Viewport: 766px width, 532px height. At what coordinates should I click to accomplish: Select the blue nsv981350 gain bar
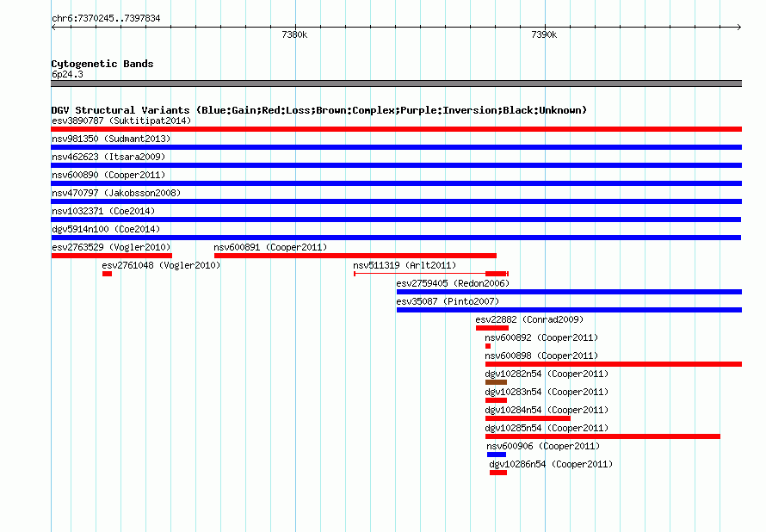396,147
